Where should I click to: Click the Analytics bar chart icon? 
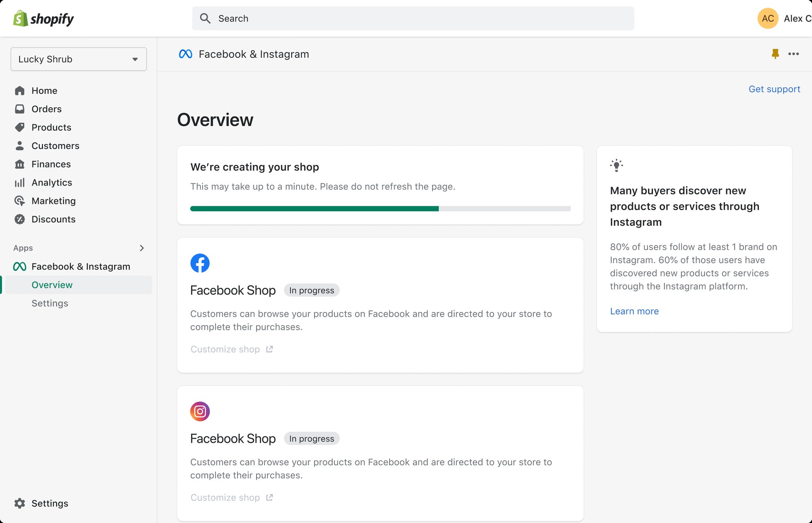click(19, 182)
